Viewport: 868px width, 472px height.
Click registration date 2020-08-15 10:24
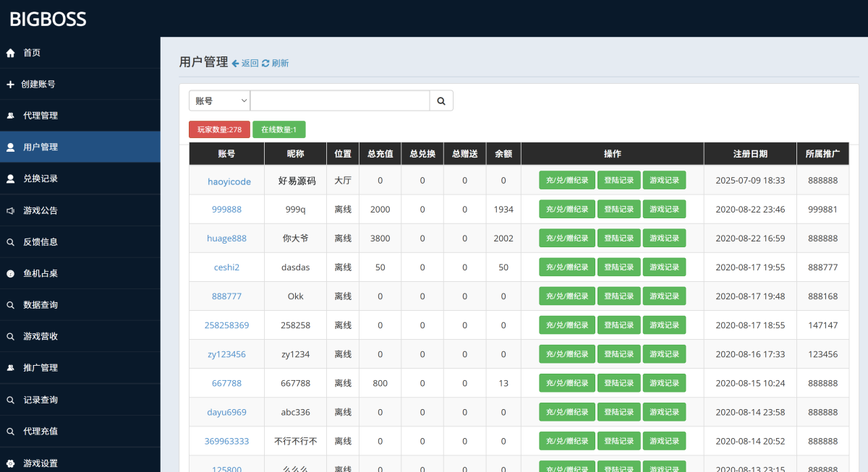click(750, 383)
